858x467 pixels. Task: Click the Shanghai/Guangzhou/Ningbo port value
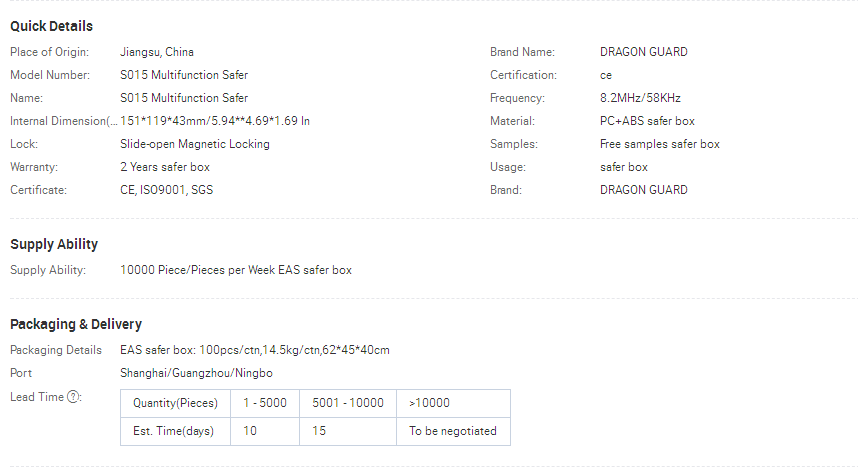(x=196, y=373)
